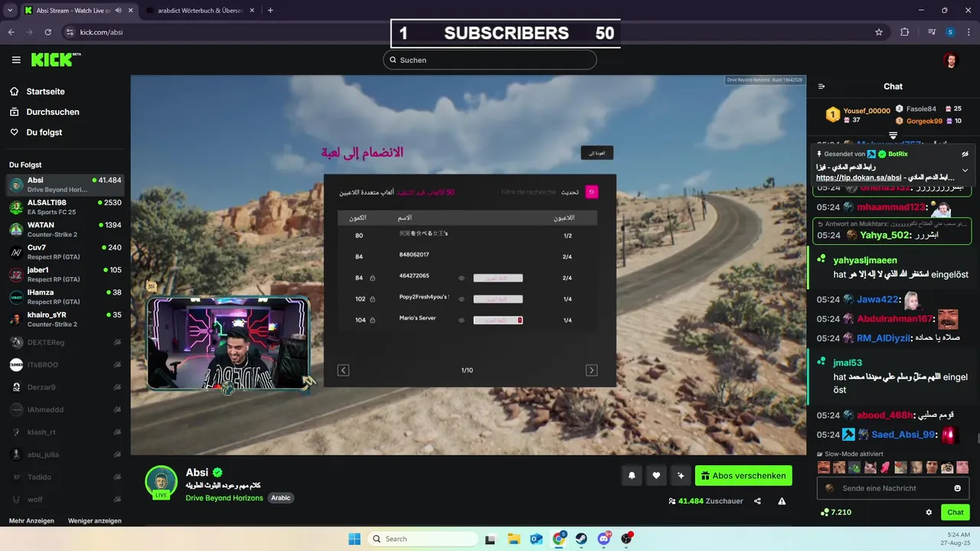Click the Arabic language tag
This screenshot has height=551, width=980.
(x=281, y=498)
